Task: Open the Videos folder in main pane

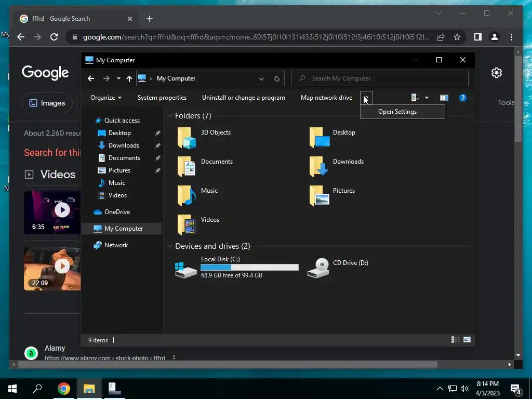Action: click(x=198, y=224)
